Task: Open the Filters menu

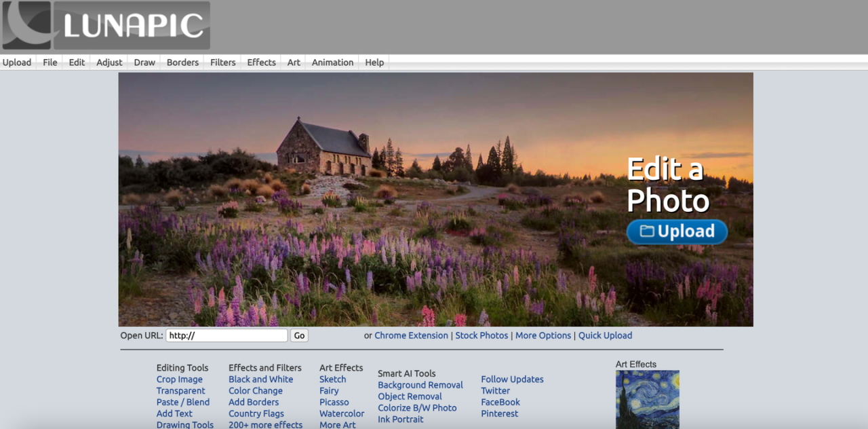Action: pyautogui.click(x=222, y=62)
